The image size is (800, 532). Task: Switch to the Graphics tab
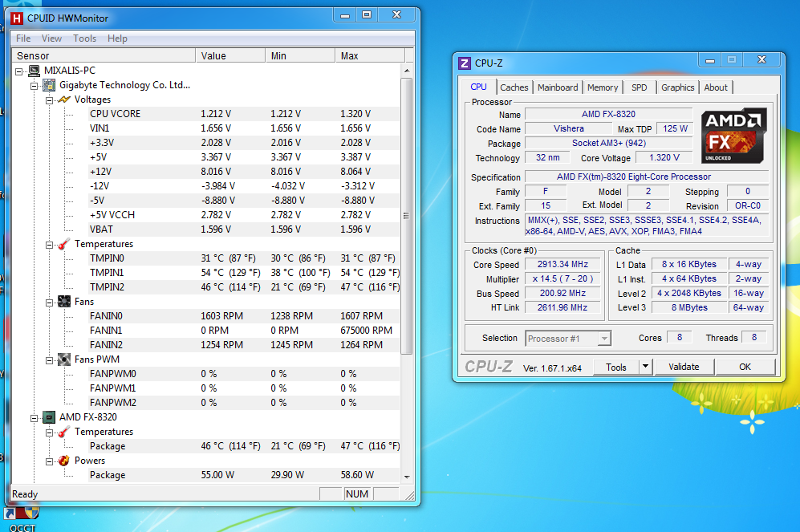(x=677, y=87)
